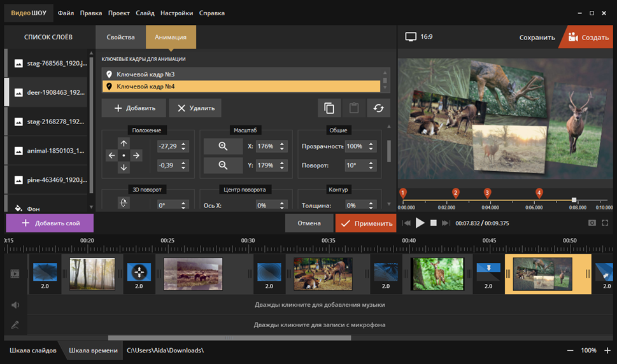Viewport: 617px width, 364px height.
Task: Copy keyframe settings icon
Action: [x=329, y=108]
